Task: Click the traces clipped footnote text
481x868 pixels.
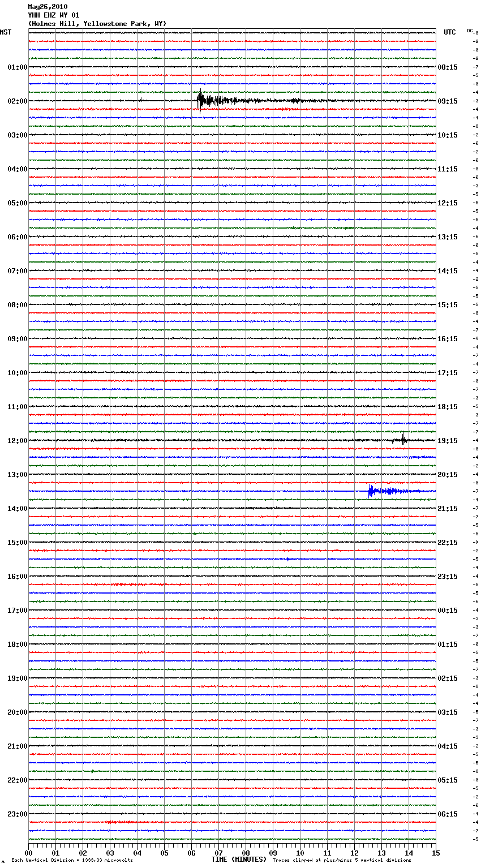Action: [342, 860]
